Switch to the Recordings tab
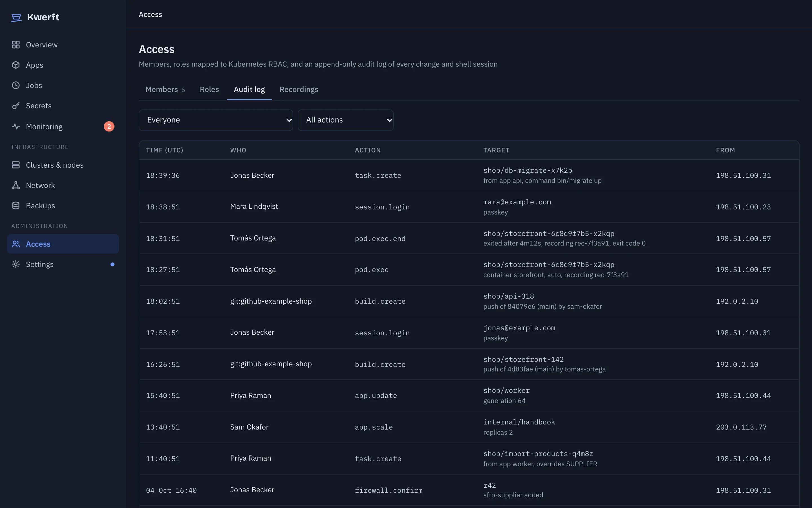This screenshot has height=508, width=812. click(x=299, y=89)
